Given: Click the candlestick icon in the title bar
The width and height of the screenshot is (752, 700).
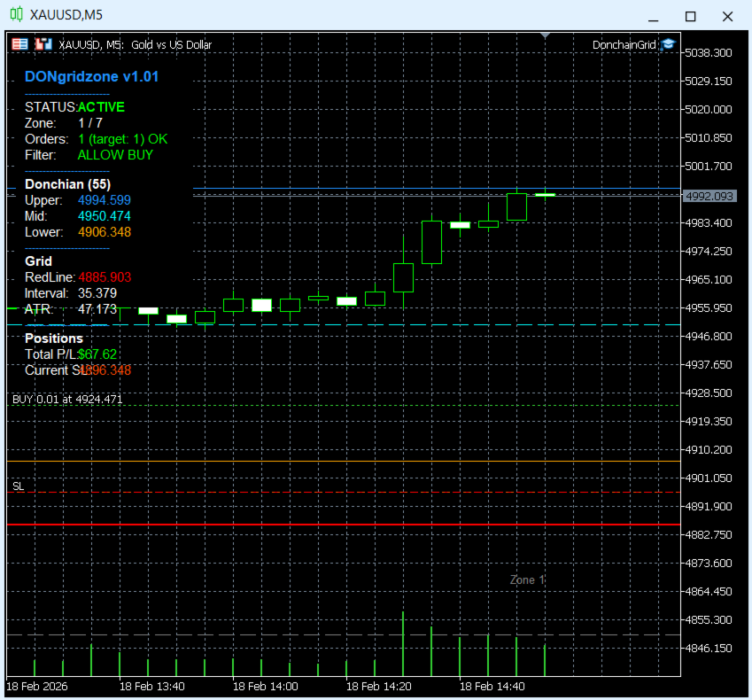Looking at the screenshot, I should tap(16, 14).
